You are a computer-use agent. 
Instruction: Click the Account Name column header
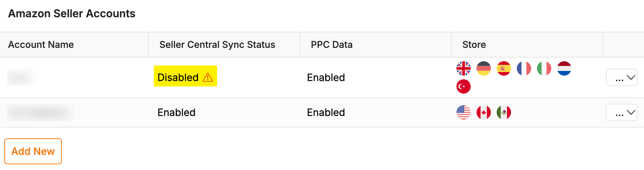pos(41,45)
